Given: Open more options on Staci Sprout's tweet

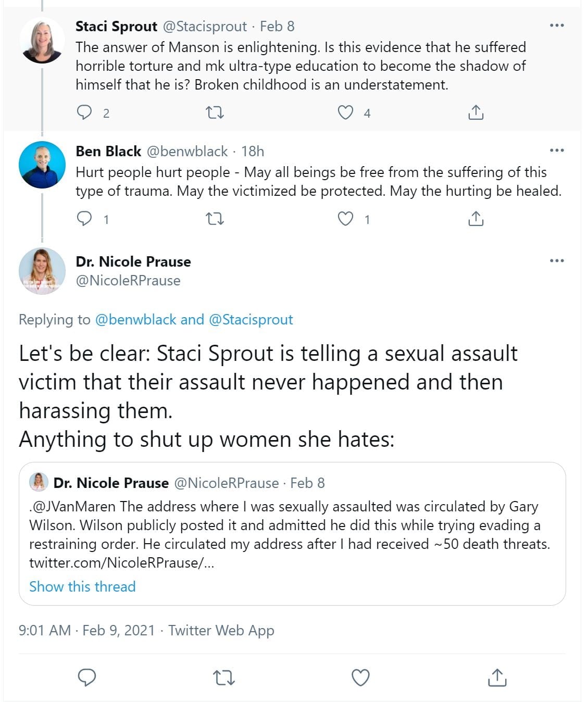Looking at the screenshot, I should [x=557, y=26].
